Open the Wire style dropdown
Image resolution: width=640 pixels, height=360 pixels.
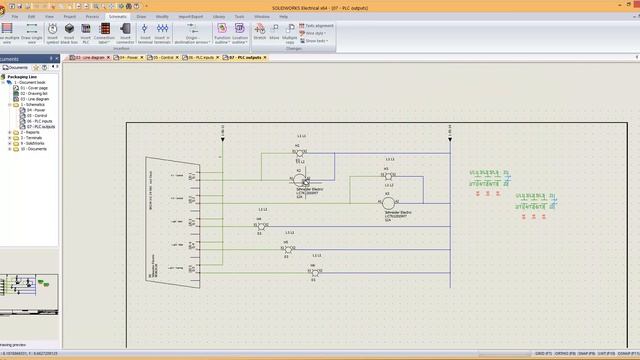point(313,33)
